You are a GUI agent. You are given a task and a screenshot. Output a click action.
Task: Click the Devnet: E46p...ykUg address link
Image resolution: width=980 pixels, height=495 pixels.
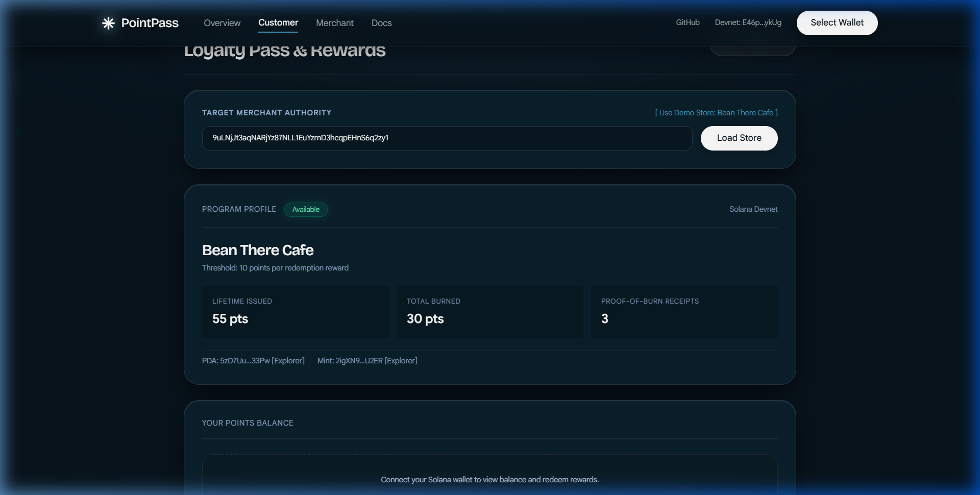(748, 22)
